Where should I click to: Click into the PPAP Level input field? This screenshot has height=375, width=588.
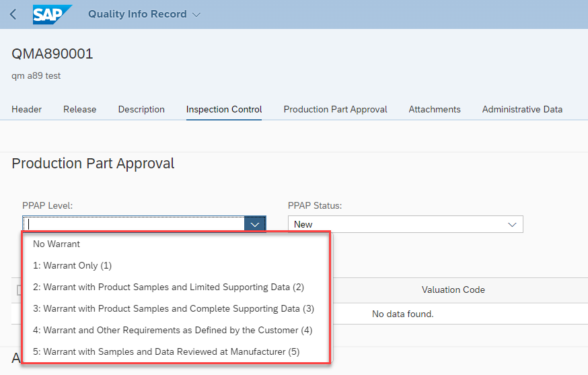pyautogui.click(x=133, y=224)
